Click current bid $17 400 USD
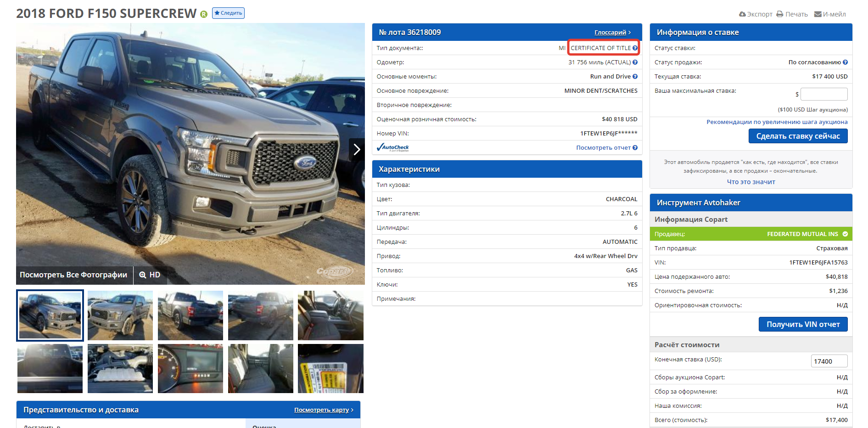 829,76
